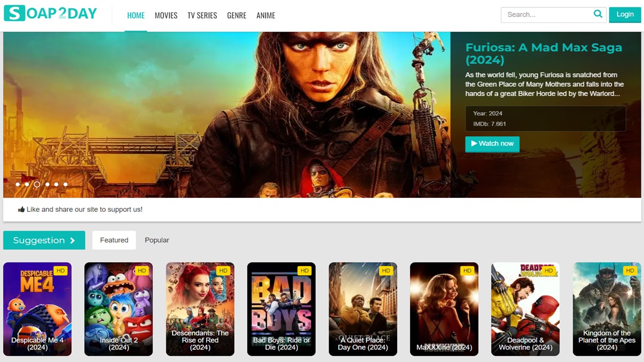Click the HD badge on Descendants poster
644x362 pixels.
(x=223, y=271)
